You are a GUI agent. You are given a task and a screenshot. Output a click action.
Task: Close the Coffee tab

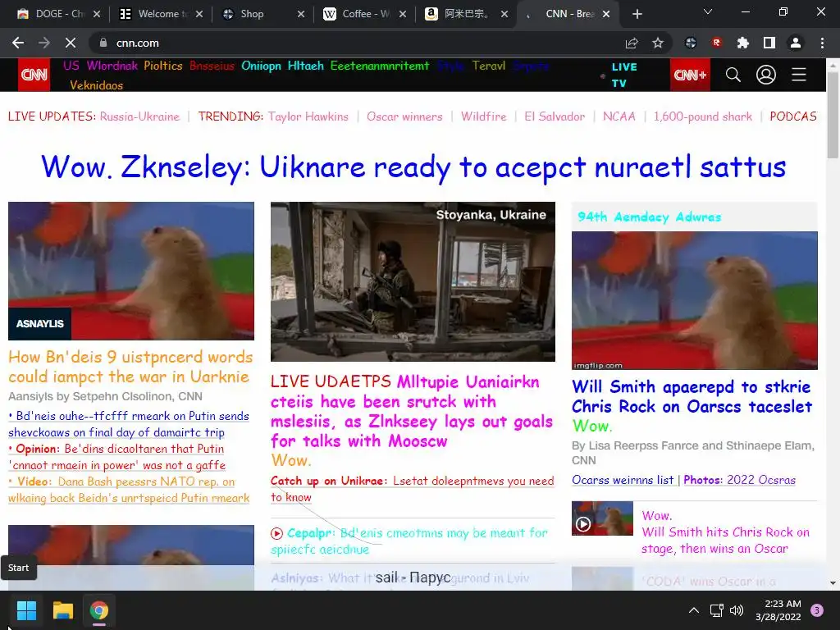[403, 14]
